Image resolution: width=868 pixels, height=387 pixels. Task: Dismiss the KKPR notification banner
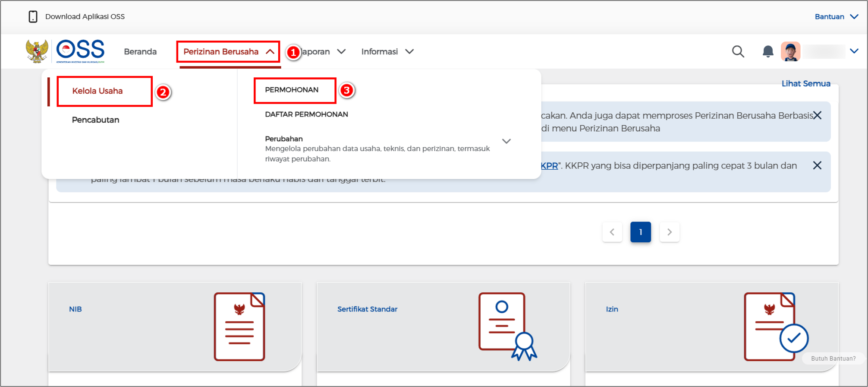817,165
